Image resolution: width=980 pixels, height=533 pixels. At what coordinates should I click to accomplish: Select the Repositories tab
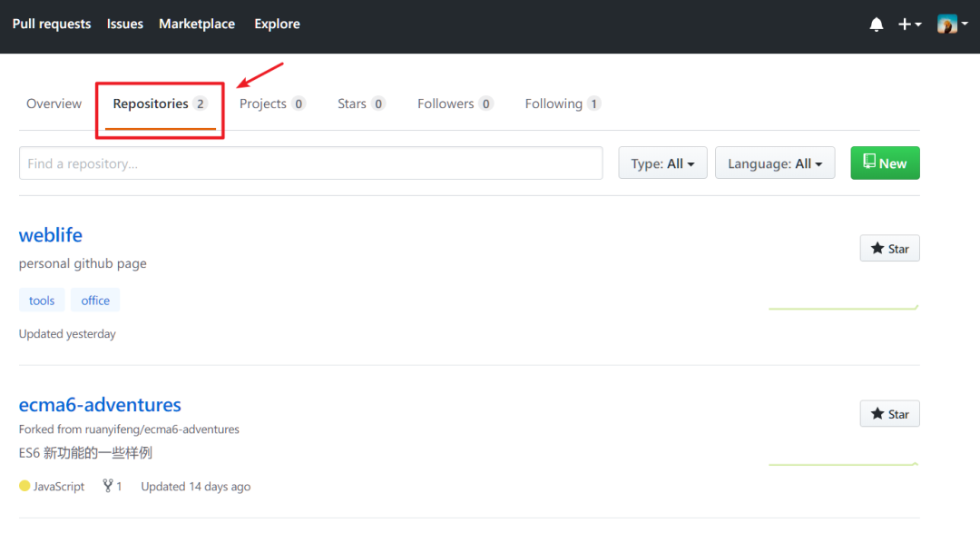[x=160, y=104]
